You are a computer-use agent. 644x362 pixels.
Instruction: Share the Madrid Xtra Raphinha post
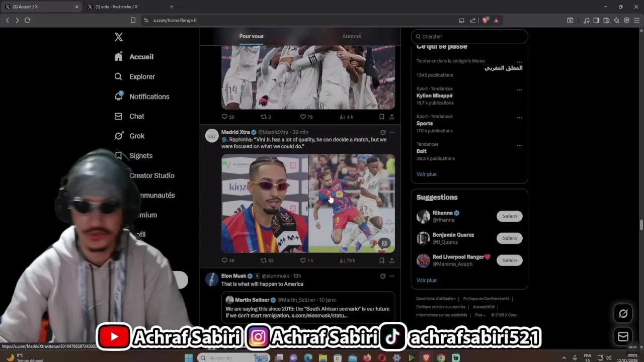[x=392, y=260]
